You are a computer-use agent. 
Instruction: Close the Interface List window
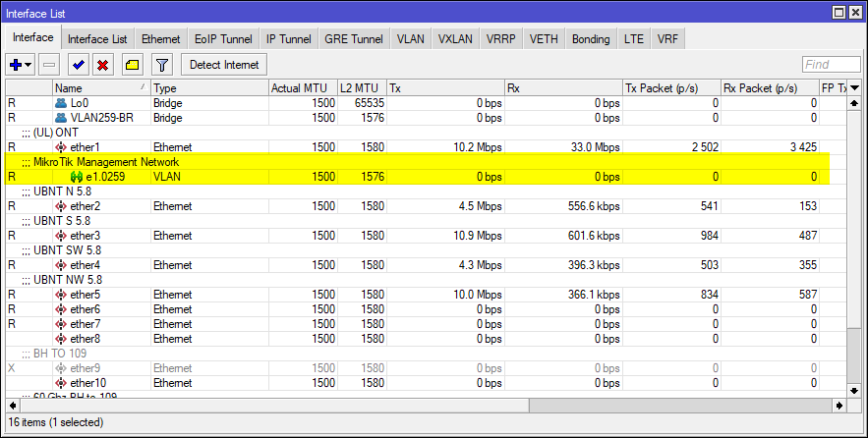pos(854,13)
